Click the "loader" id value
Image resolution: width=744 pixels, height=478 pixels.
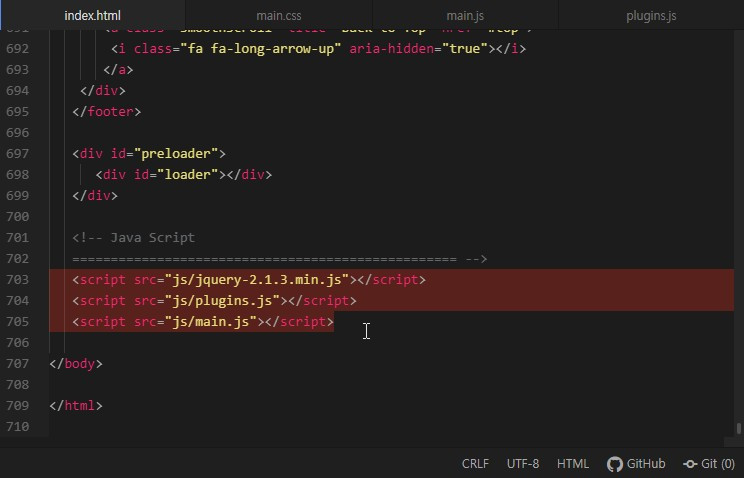click(187, 174)
